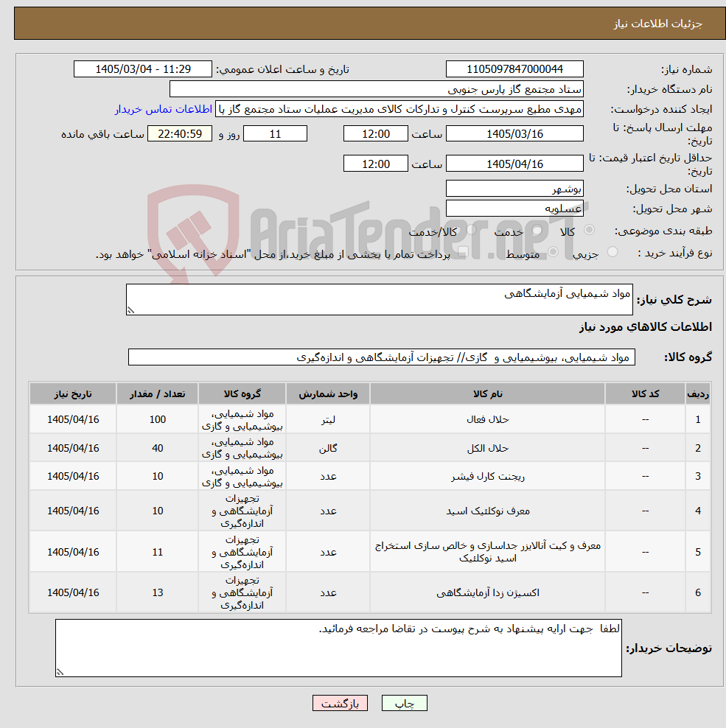Image resolution: width=726 pixels, height=728 pixels.
Task: Click the delivery province field بوشهر
Action: tap(514, 189)
